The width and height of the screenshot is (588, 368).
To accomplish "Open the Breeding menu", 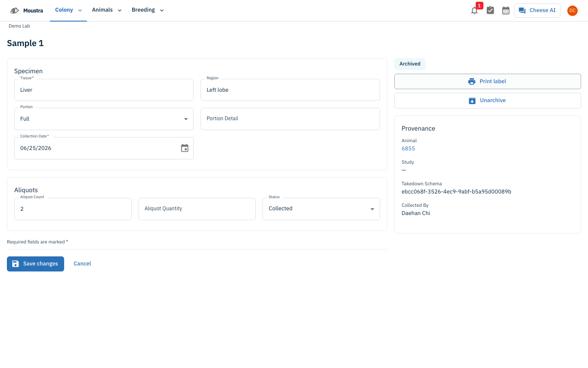I will (x=148, y=10).
